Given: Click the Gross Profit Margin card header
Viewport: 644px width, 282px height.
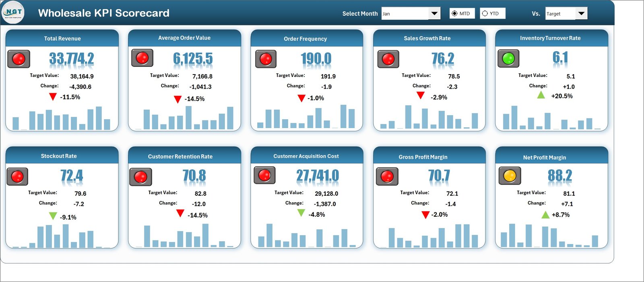Looking at the screenshot, I should tap(423, 157).
